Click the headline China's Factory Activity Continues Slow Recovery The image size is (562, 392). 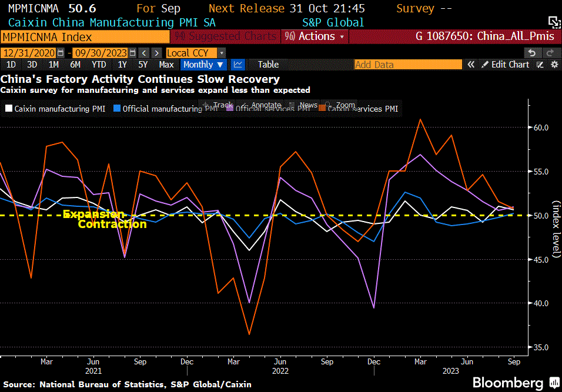point(140,79)
